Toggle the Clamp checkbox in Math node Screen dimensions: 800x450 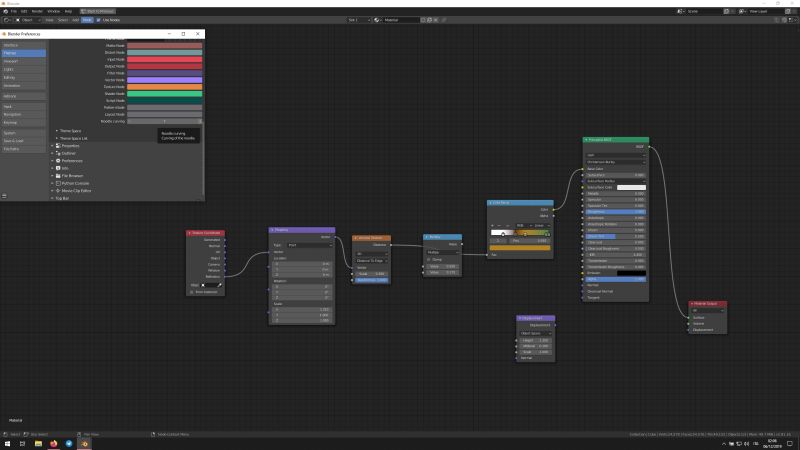(x=429, y=259)
